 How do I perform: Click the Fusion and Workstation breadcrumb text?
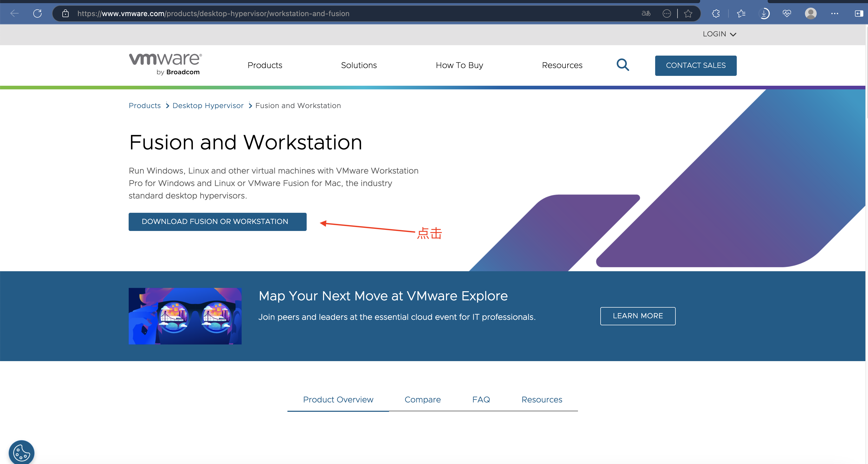298,105
